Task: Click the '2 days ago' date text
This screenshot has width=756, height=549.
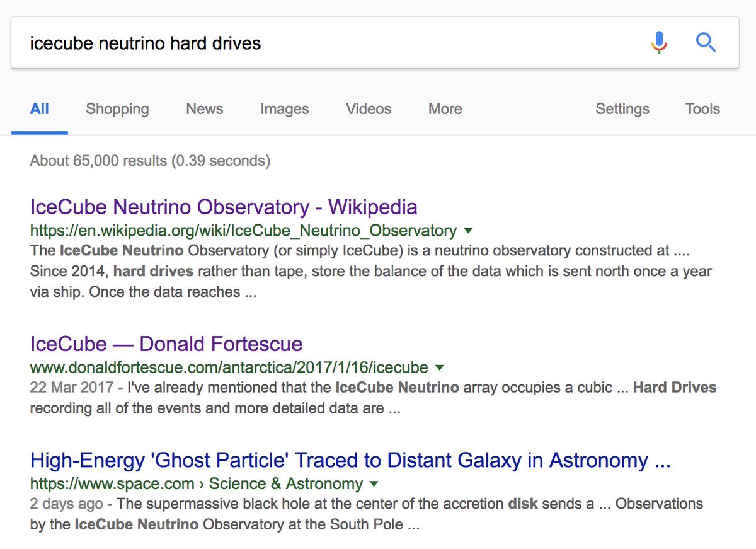Action: tap(66, 504)
